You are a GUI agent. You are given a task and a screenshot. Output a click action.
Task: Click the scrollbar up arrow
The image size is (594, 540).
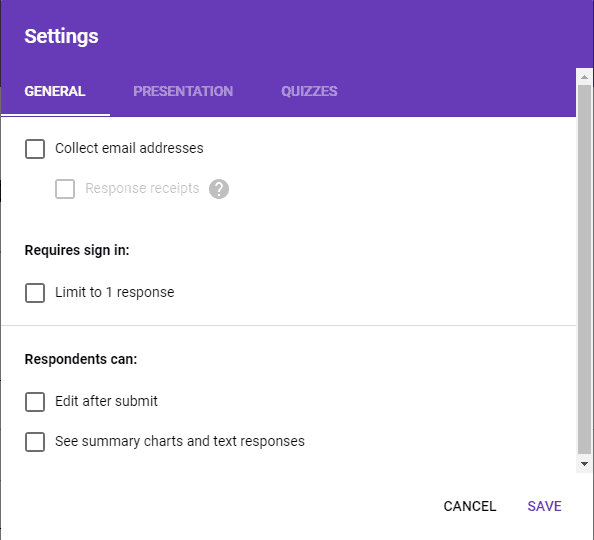tap(585, 77)
